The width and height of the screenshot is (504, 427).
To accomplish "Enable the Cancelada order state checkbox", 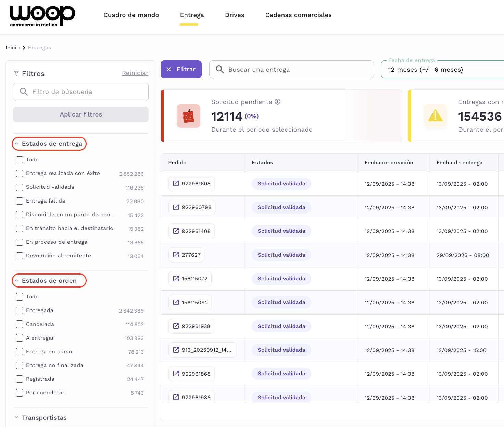I will click(20, 324).
